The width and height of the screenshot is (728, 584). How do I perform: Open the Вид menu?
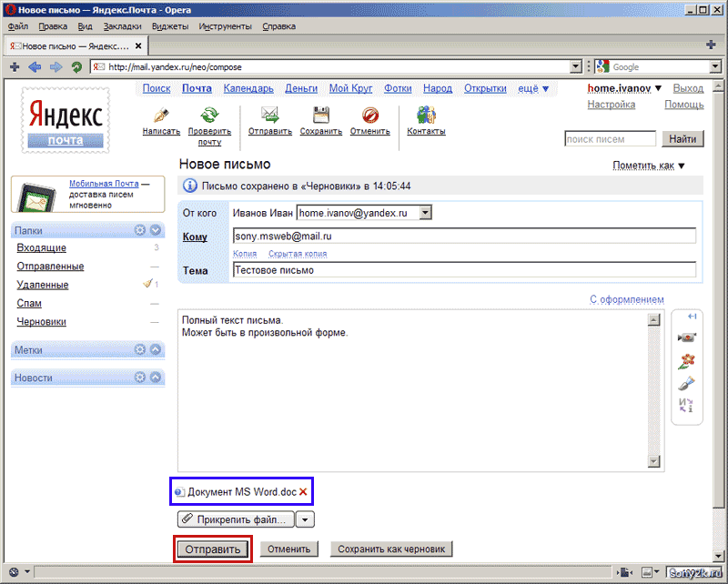pyautogui.click(x=85, y=26)
